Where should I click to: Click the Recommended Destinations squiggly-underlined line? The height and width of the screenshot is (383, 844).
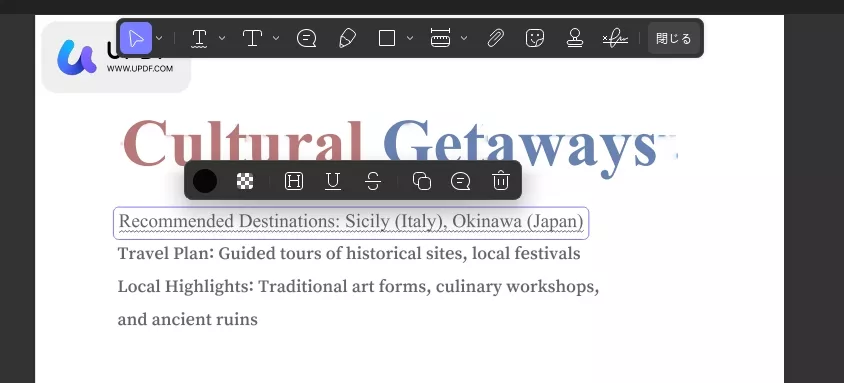coord(351,222)
